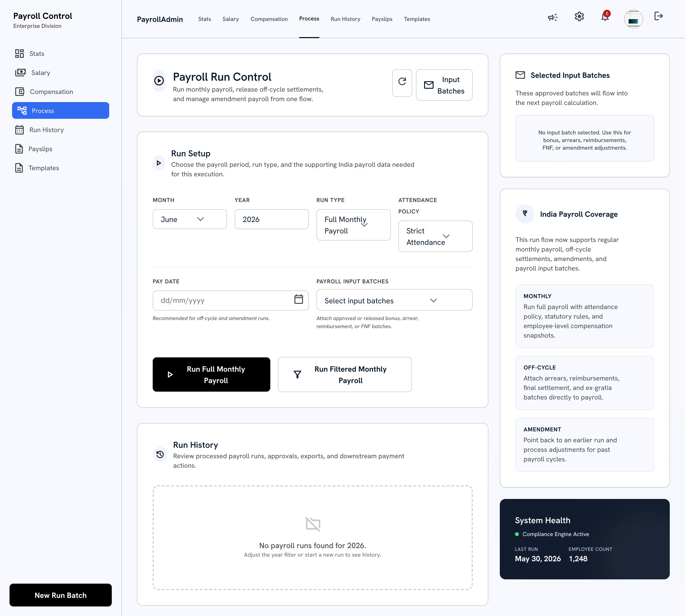The image size is (685, 616).
Task: Click Run Filtered Monthly Payroll button
Action: (345, 375)
